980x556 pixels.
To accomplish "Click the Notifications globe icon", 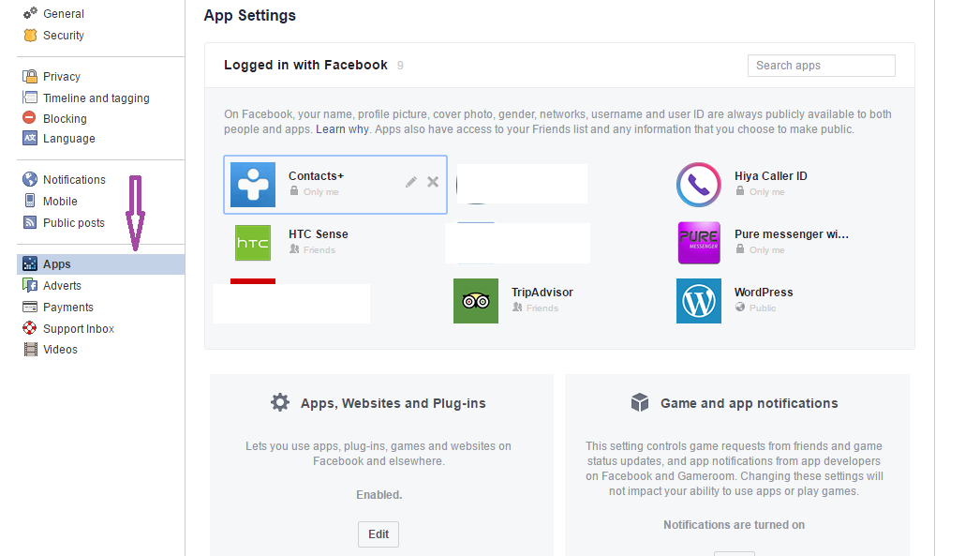I will coord(30,179).
